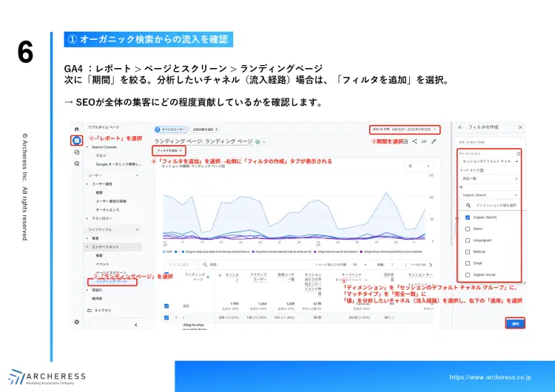555x392 pixels.
Task: Collapse the ライフサイクル section
Action: 137,229
